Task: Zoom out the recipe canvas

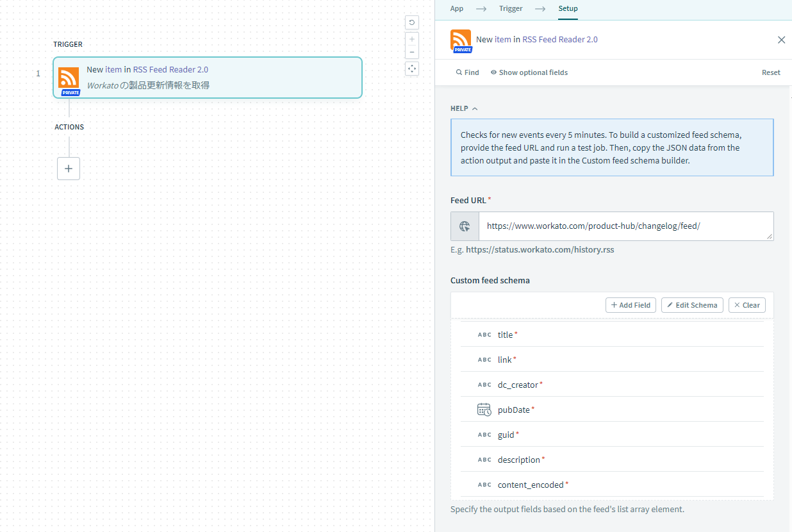Action: pyautogui.click(x=412, y=52)
